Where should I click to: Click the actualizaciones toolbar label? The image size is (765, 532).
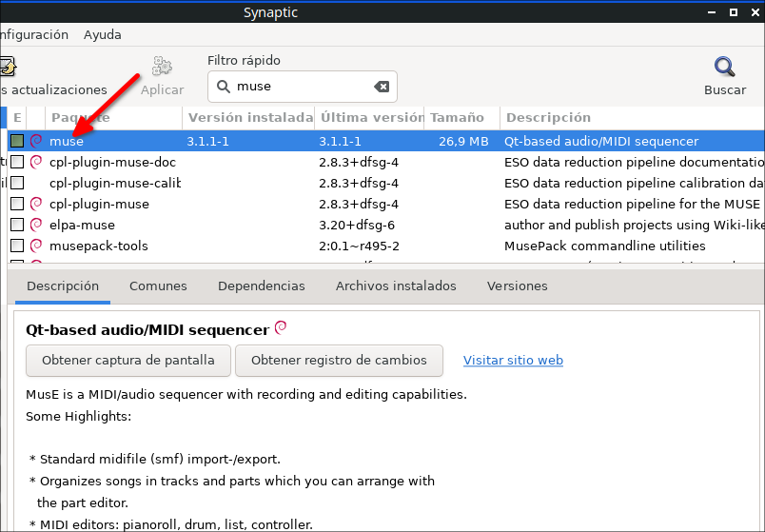(53, 90)
